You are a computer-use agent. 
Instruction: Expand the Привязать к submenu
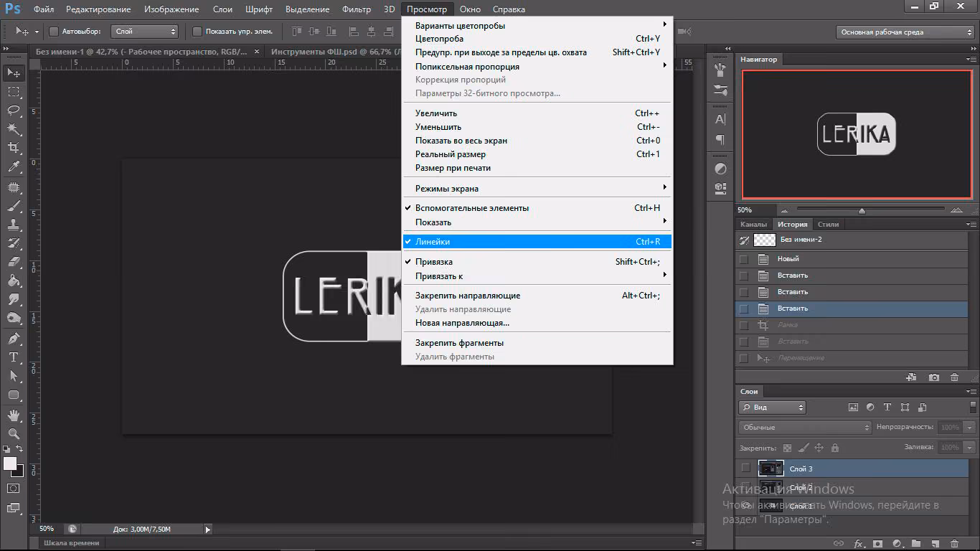pos(537,276)
